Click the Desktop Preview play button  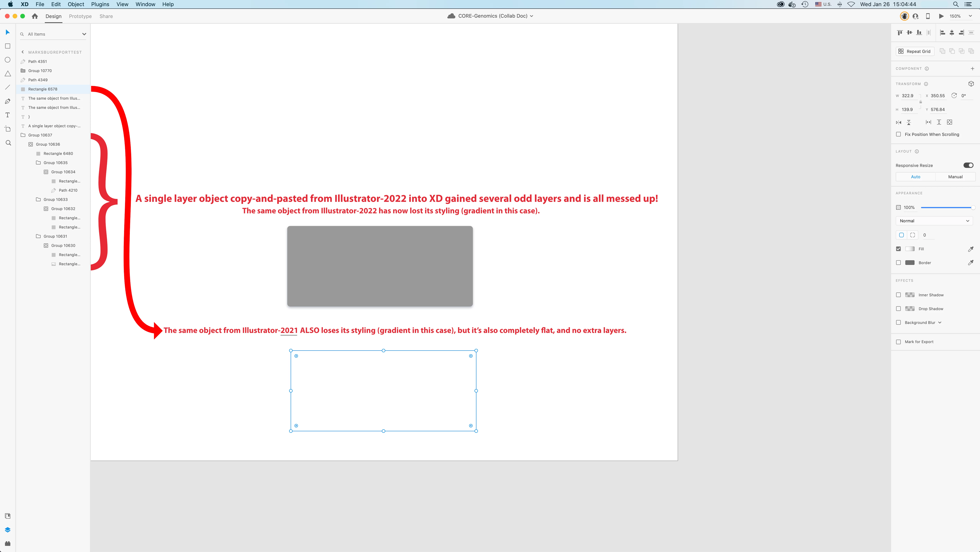[941, 16]
